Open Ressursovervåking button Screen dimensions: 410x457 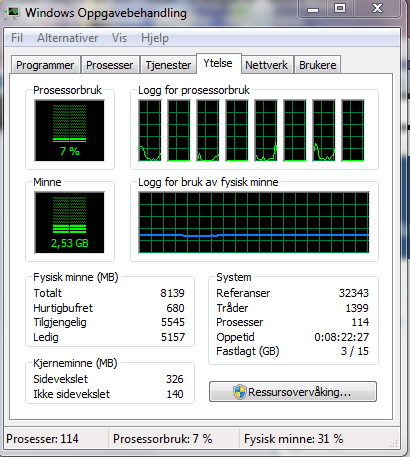[x=293, y=392]
